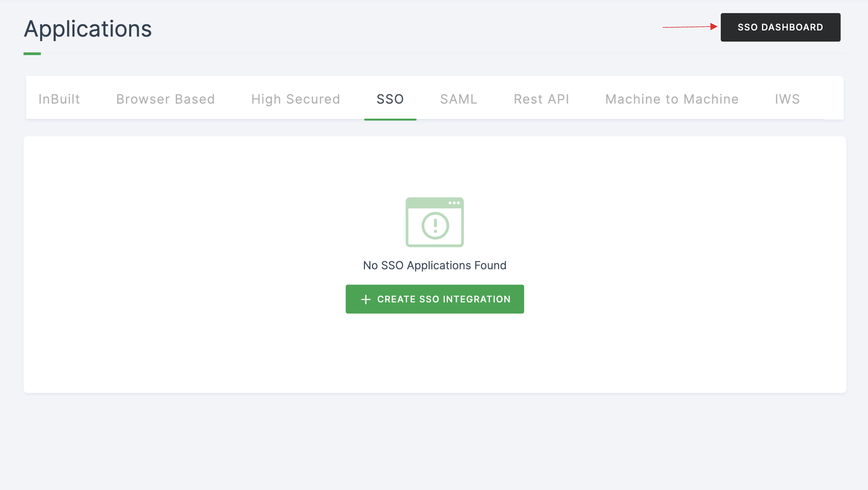The height and width of the screenshot is (490, 868).
Task: Open the High Secured tab
Action: click(296, 99)
